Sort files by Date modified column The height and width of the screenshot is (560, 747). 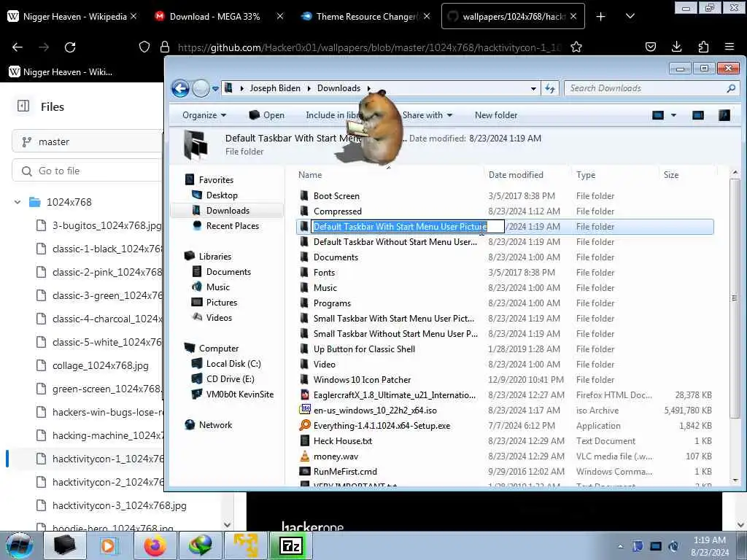pyautogui.click(x=516, y=175)
